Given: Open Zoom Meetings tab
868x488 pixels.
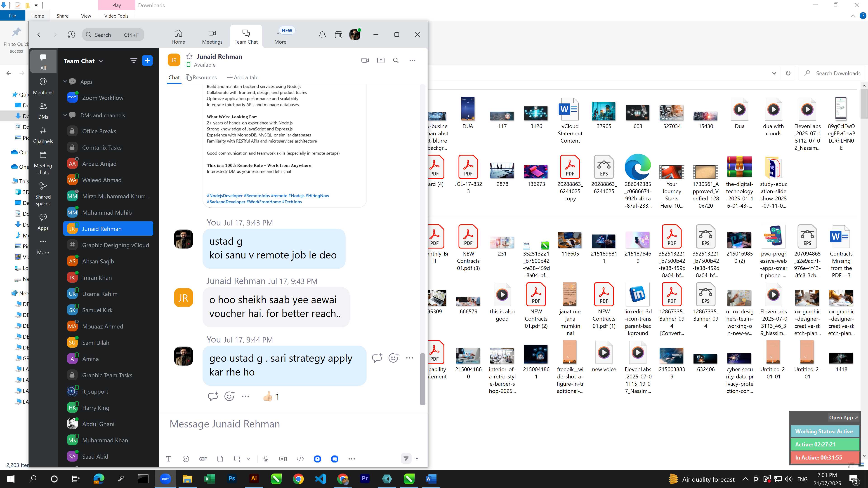Looking at the screenshot, I should pos(212,37).
